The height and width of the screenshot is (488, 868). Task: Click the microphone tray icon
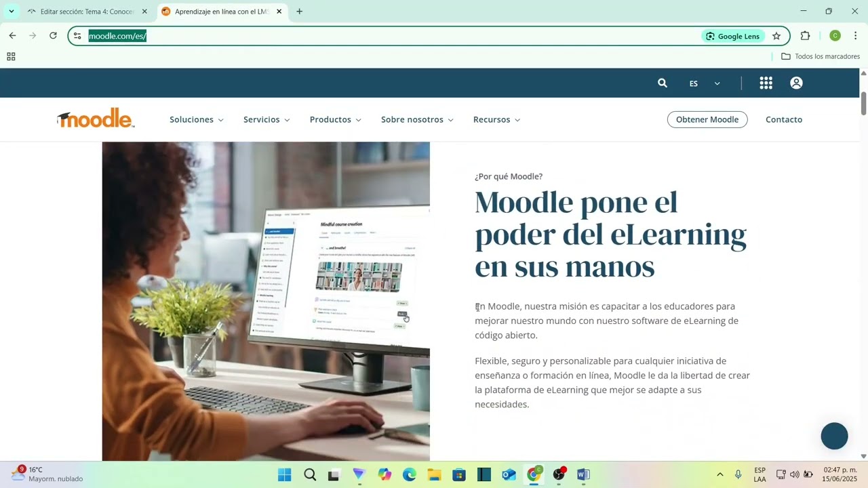[x=738, y=474]
